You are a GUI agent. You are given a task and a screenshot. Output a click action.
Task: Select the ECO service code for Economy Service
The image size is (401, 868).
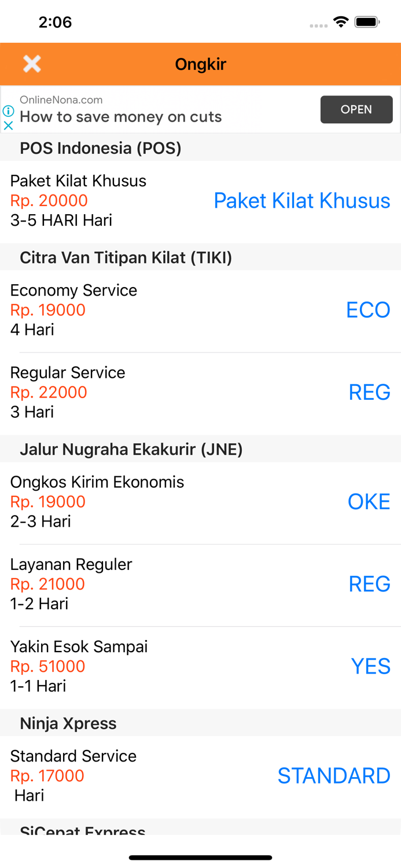click(368, 310)
